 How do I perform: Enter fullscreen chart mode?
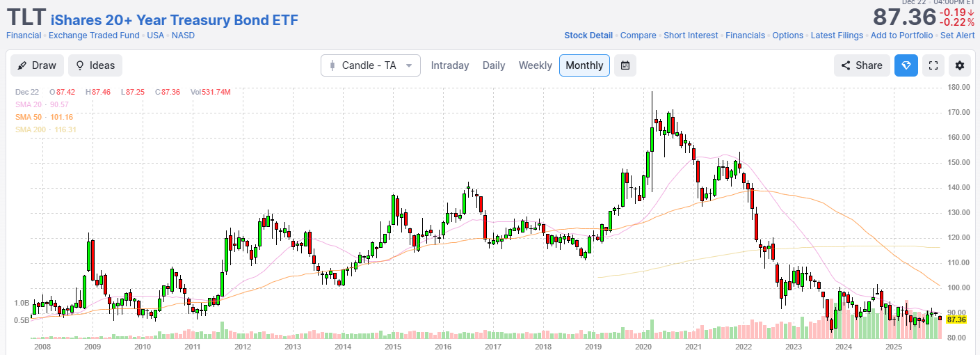tap(934, 65)
